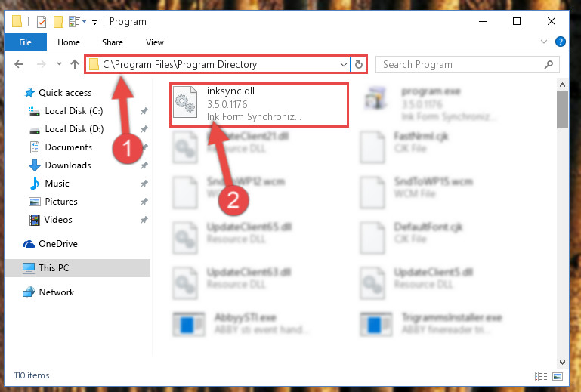
Task: Open the recent locations dropdown arrow
Action: [x=59, y=64]
